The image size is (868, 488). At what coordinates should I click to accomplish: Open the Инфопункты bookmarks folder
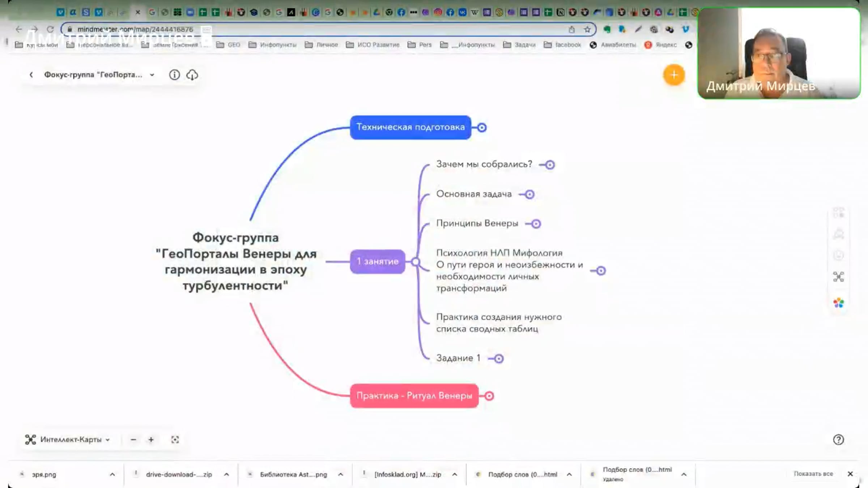coord(273,45)
